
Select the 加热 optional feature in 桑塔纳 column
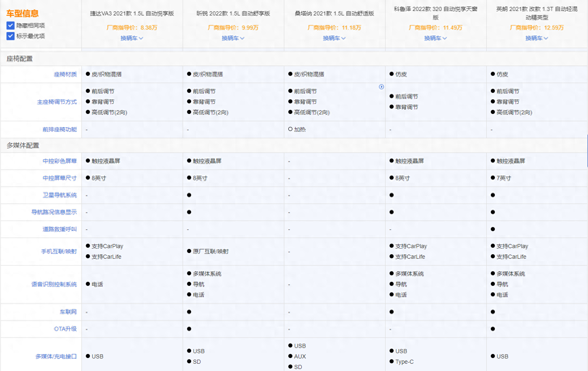[x=297, y=129]
